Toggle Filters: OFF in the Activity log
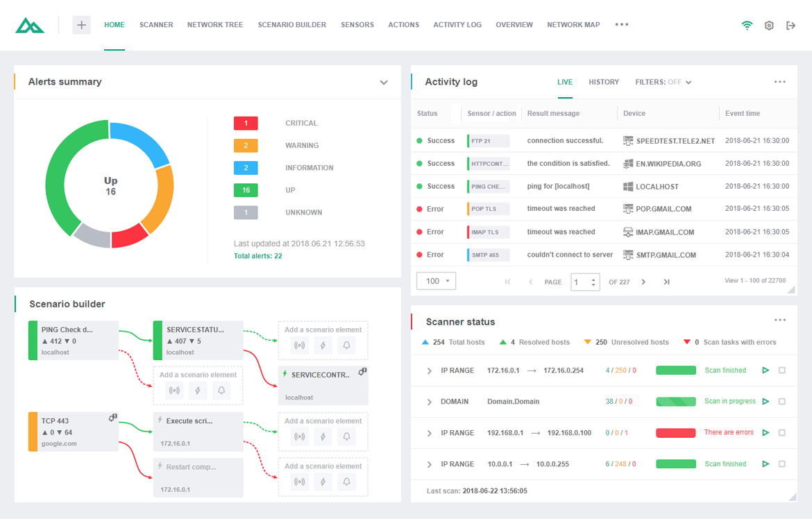The height and width of the screenshot is (519, 812). [x=663, y=81]
